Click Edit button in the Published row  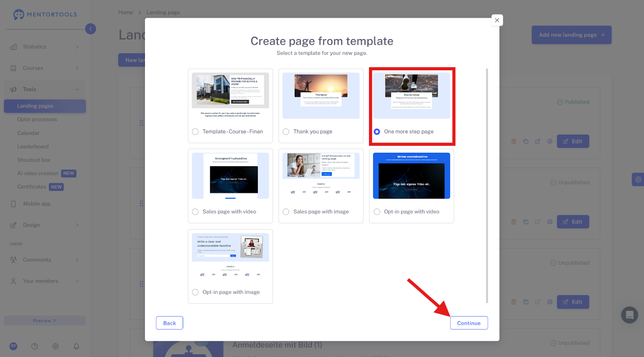573,141
